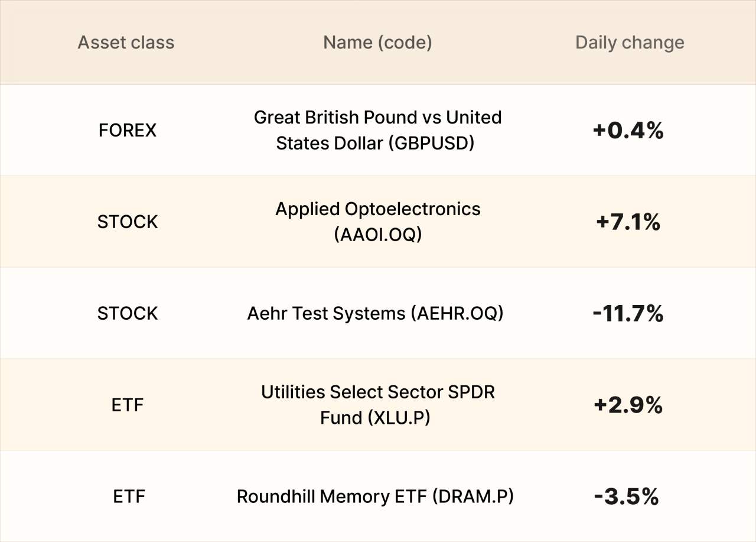
Task: Click the Name (code) column header
Action: coord(377,43)
